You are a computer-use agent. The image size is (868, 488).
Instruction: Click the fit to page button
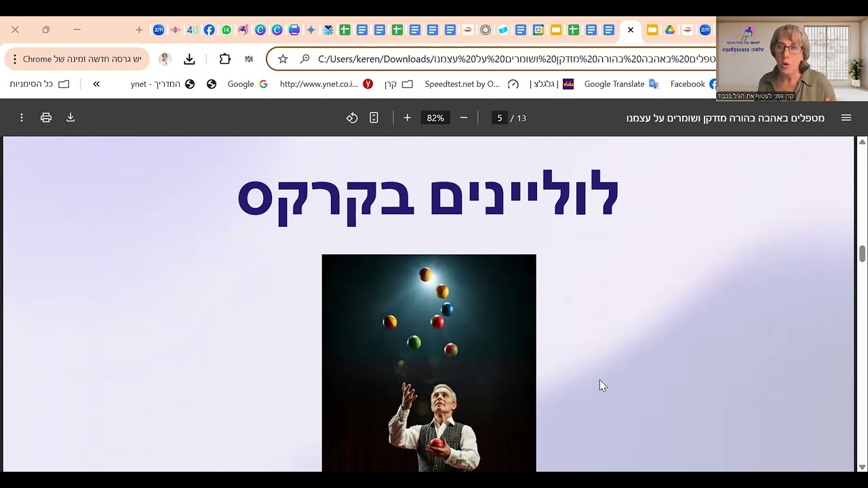coord(374,118)
